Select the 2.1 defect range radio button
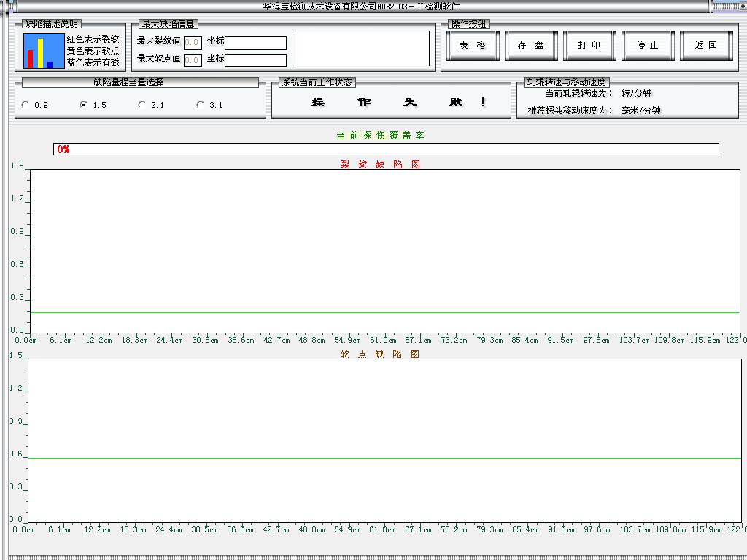This screenshot has height=560, width=747. pyautogui.click(x=142, y=104)
